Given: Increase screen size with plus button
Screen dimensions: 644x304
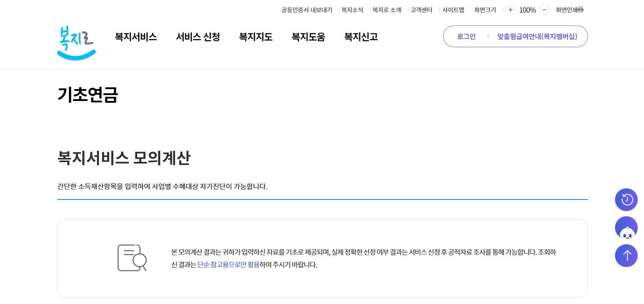Looking at the screenshot, I should click(x=510, y=10).
